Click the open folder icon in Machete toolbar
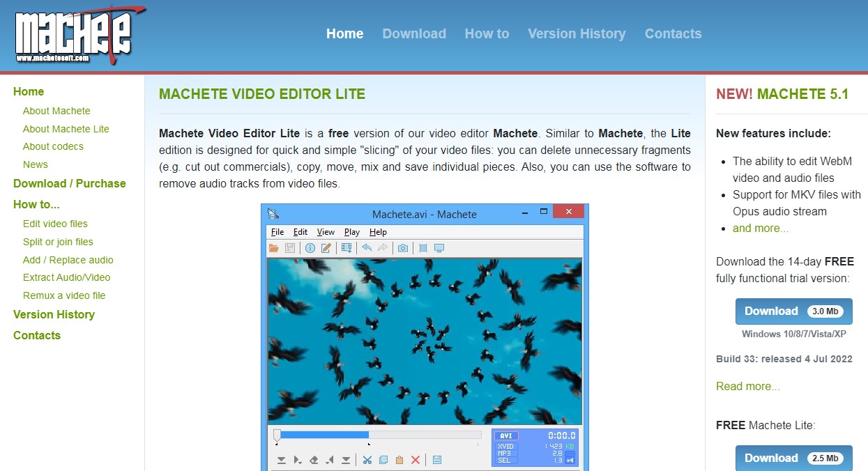868x471 pixels. [274, 248]
